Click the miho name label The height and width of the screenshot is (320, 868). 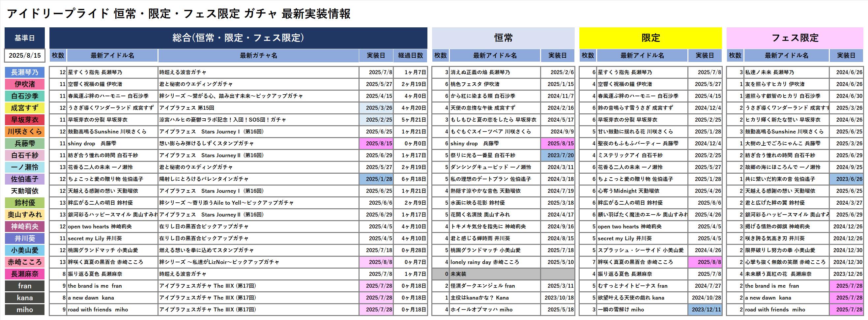coord(25,309)
